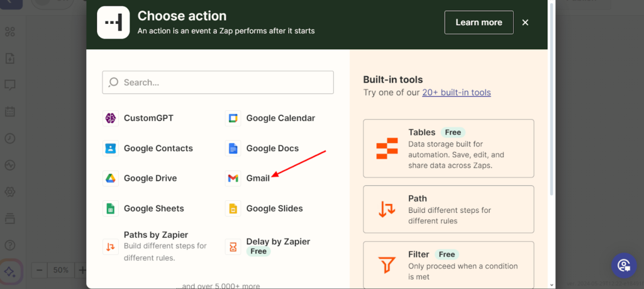Select the Filter card
Image resolution: width=644 pixels, height=289 pixels.
coord(448,265)
